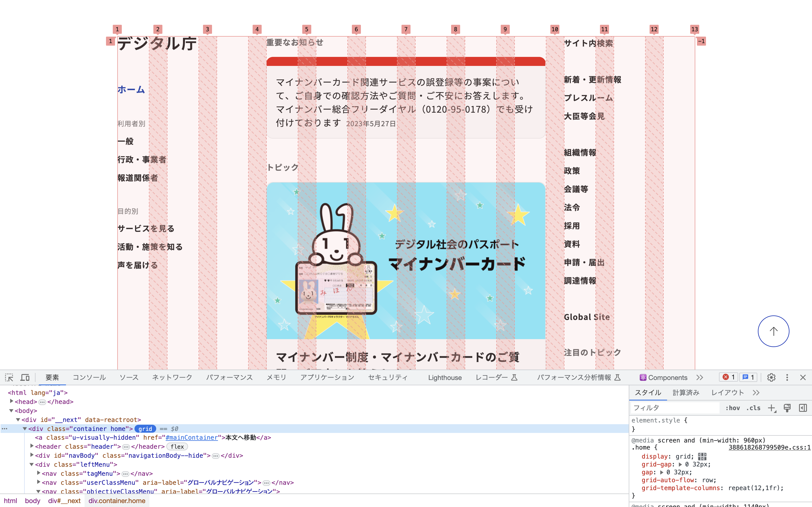Toggle the device toolbar emulation icon
The image size is (812, 507).
pyautogui.click(x=25, y=377)
